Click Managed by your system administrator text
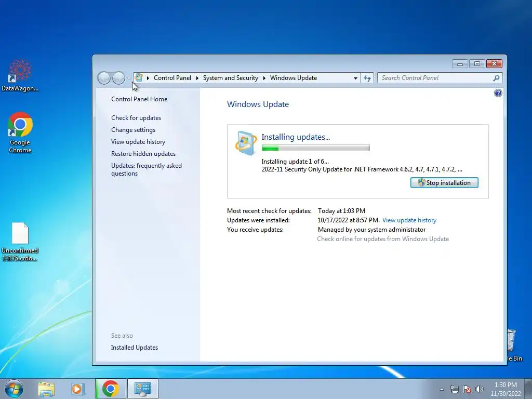The image size is (532, 399). (371, 229)
